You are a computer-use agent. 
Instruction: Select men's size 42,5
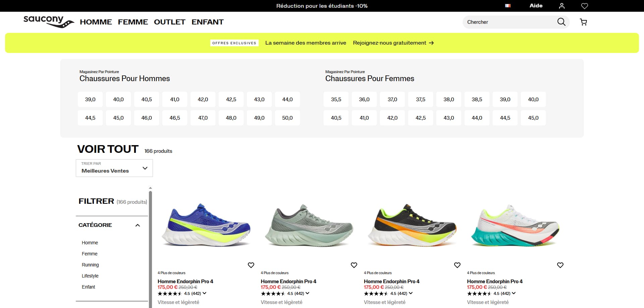231,100
